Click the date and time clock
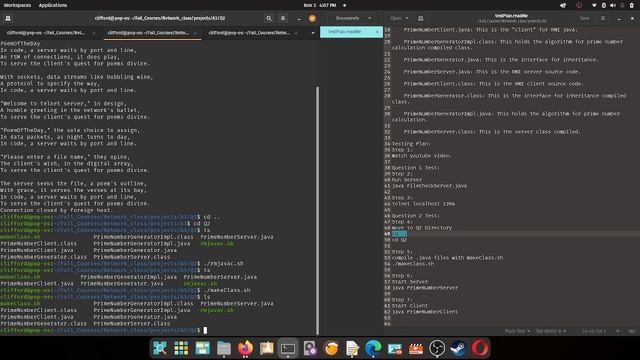The width and height of the screenshot is (640, 360). (x=320, y=5)
